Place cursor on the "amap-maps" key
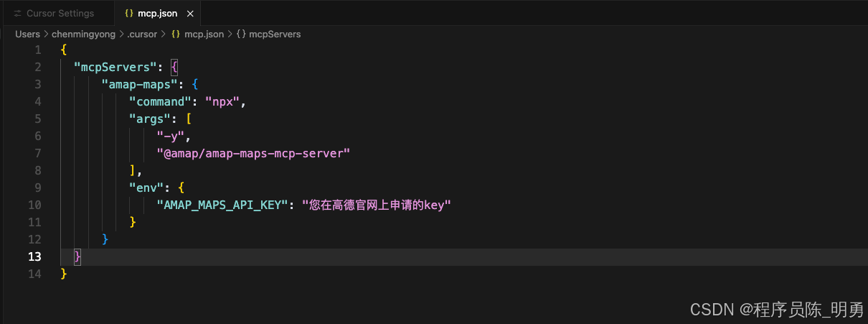 click(x=140, y=84)
